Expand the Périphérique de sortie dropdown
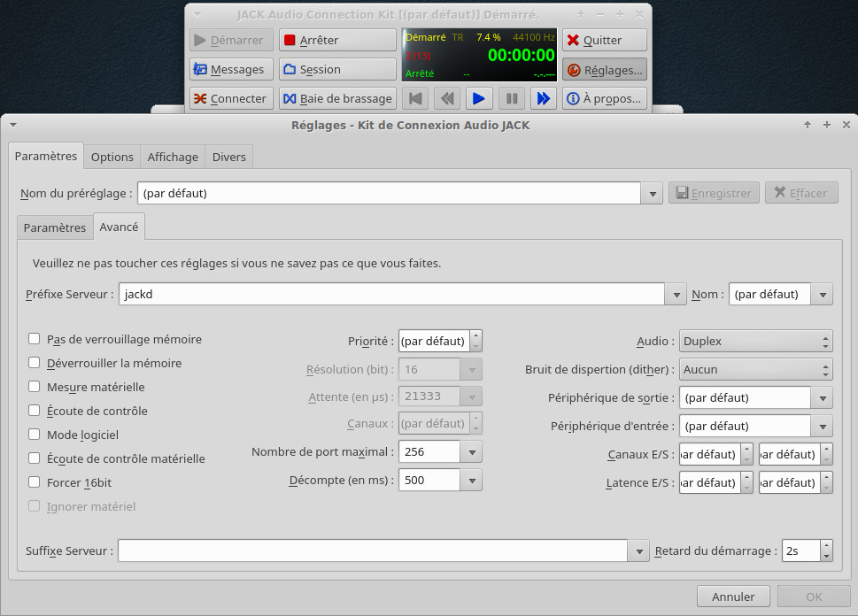 823,398
